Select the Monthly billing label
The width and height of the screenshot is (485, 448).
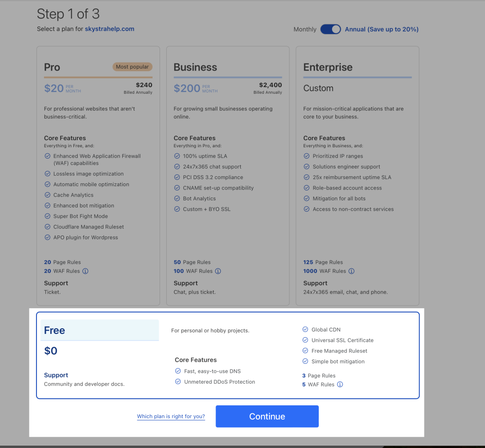click(x=305, y=29)
